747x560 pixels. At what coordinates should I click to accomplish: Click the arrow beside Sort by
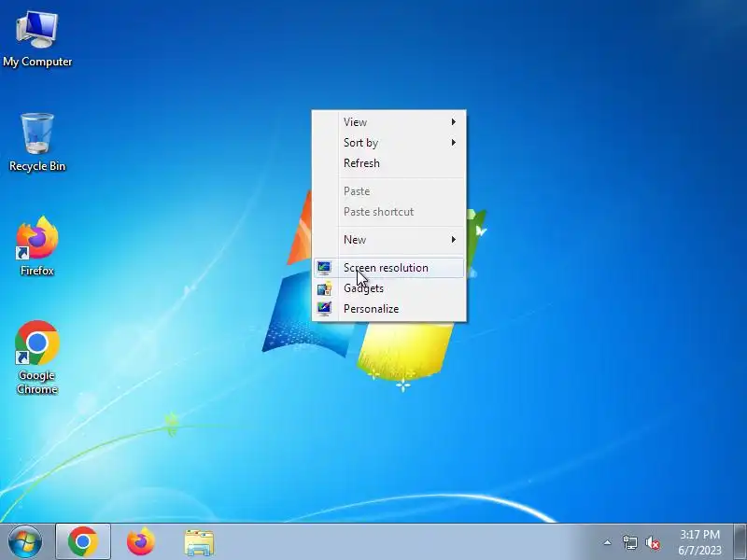454,143
